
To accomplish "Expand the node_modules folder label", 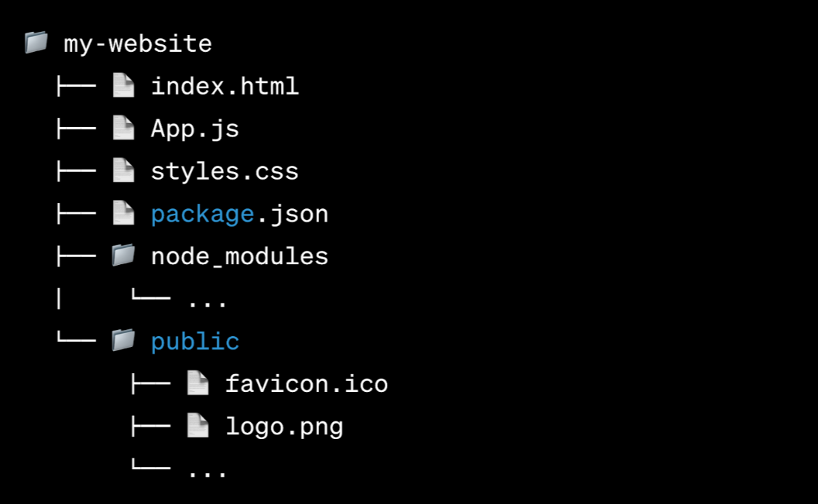I will pos(239,257).
